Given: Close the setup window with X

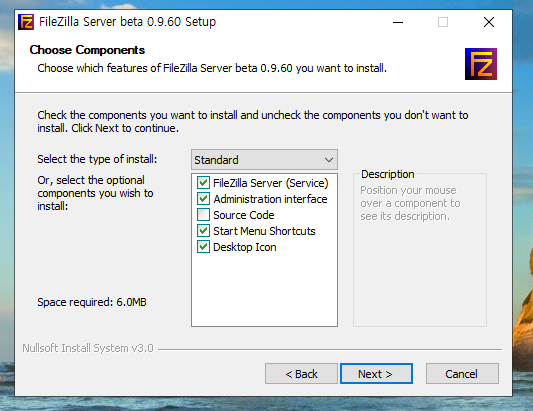Looking at the screenshot, I should coord(489,22).
